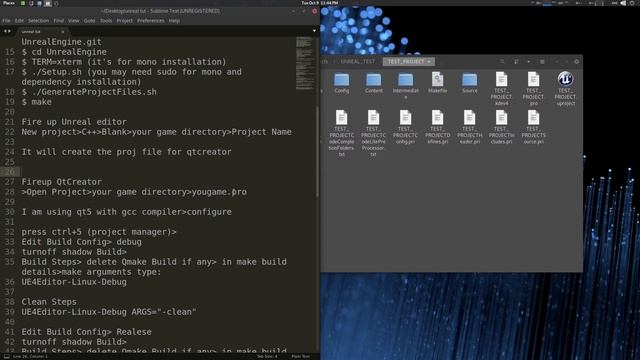Select TEST_PROJECTSource.pri file
This screenshot has width=640, height=360.
tap(533, 127)
